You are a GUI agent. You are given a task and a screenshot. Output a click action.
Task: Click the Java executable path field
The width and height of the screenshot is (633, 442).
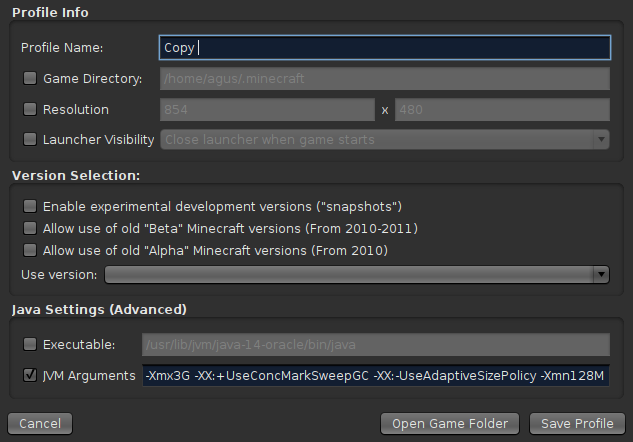(x=375, y=344)
